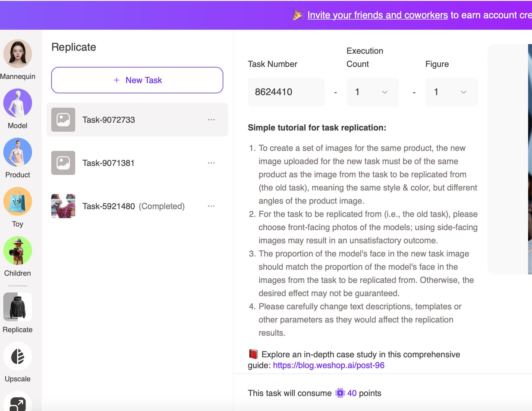
Task: Select Task-9072733 in the task list
Action: 108,120
